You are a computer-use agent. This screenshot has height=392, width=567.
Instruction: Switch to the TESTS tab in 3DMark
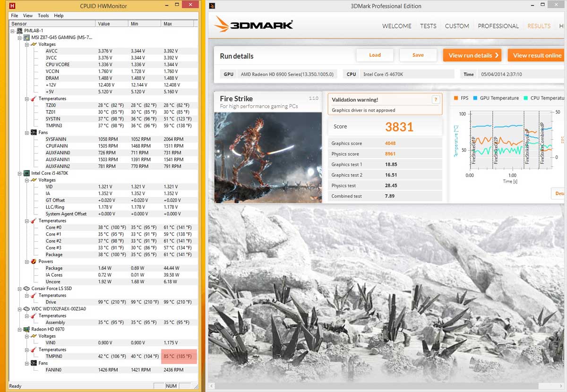[428, 26]
